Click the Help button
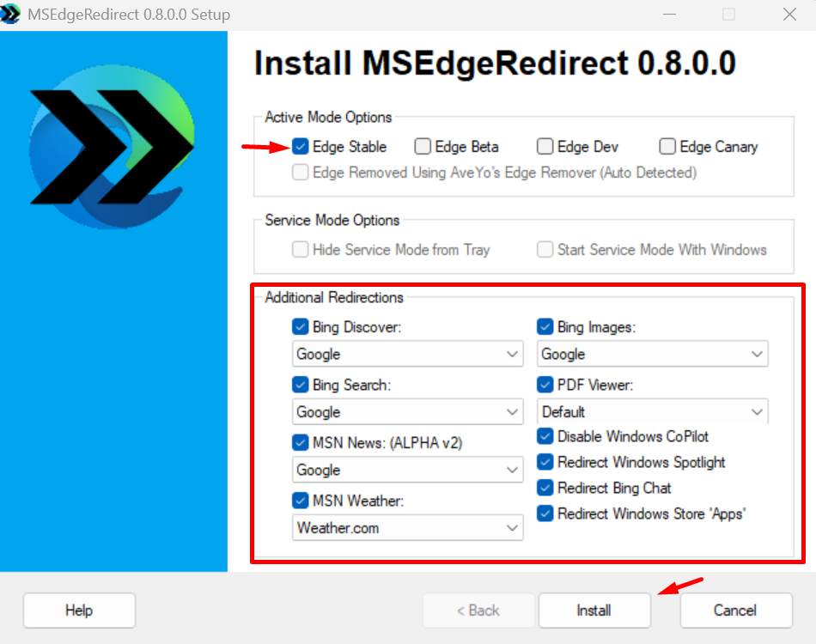816x644 pixels. pos(79,611)
